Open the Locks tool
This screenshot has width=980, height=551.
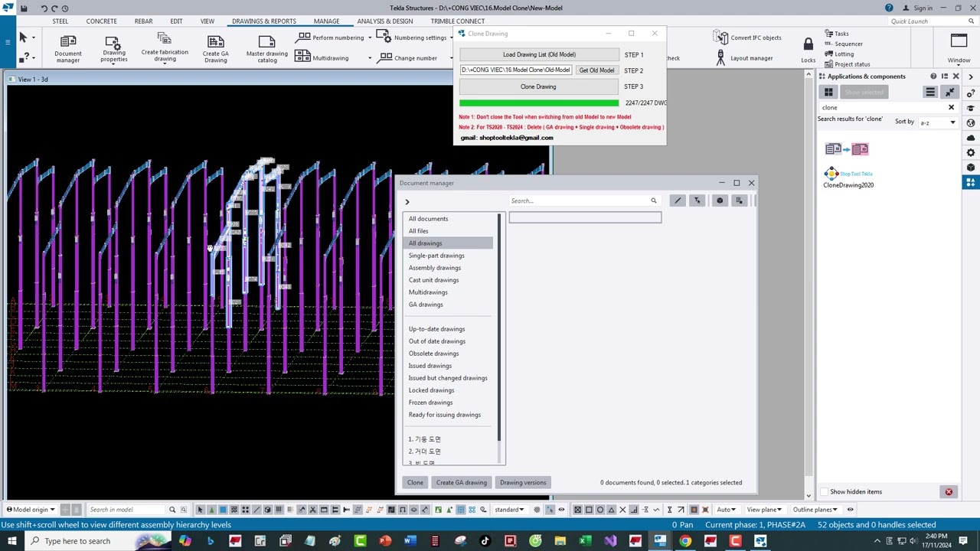pyautogui.click(x=808, y=50)
